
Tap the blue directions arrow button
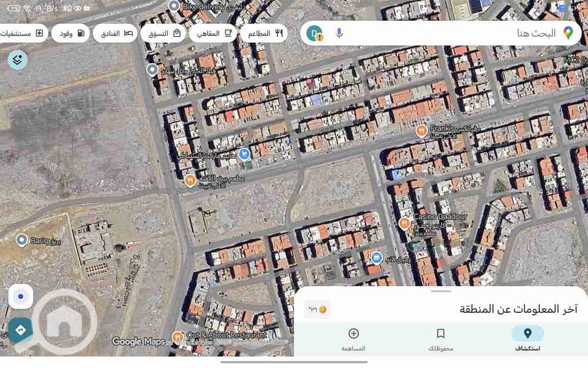click(20, 330)
